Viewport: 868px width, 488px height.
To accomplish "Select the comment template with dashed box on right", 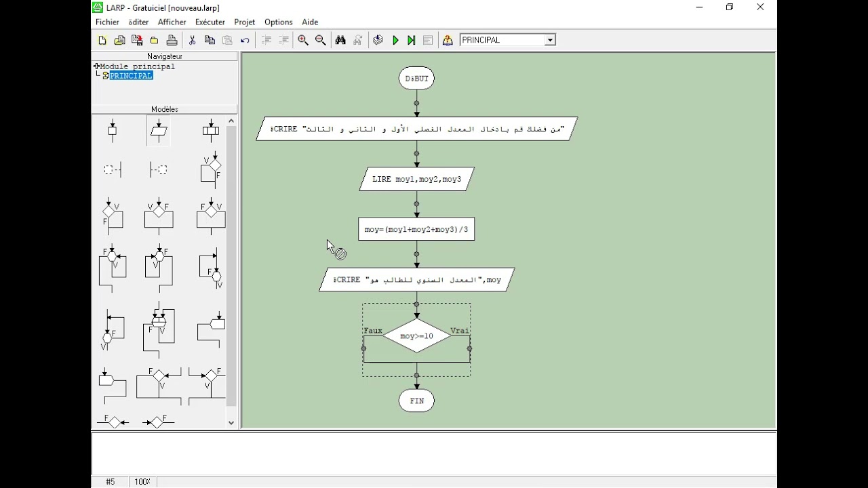I will [x=159, y=169].
